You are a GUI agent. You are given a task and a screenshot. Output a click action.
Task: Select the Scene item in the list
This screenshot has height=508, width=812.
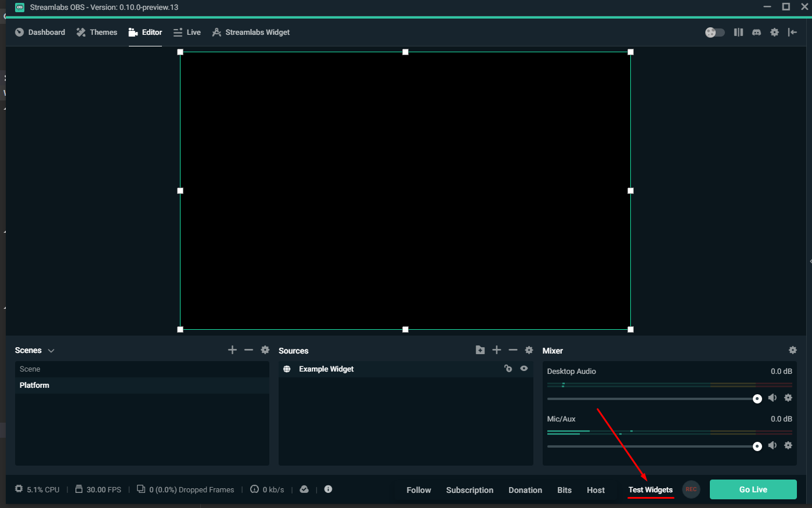(142, 369)
